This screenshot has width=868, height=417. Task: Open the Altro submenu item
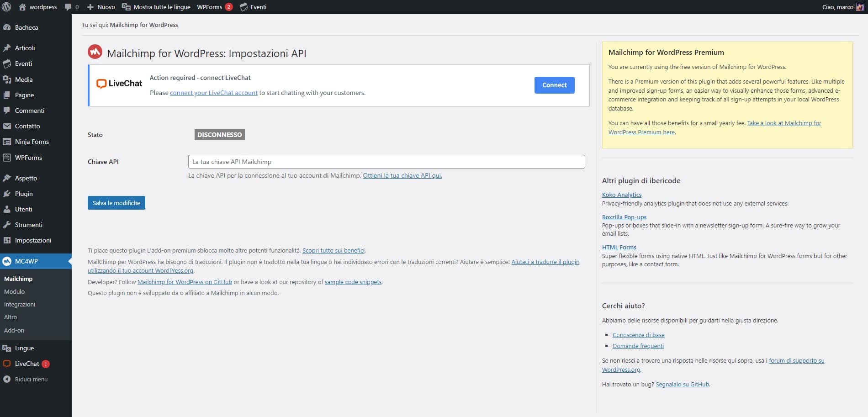coord(11,317)
